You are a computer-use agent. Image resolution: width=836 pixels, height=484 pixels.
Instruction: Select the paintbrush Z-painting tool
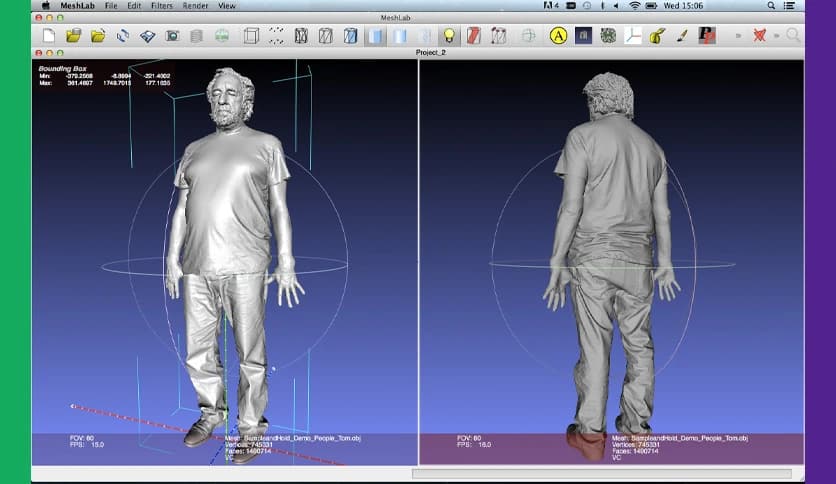tap(682, 36)
